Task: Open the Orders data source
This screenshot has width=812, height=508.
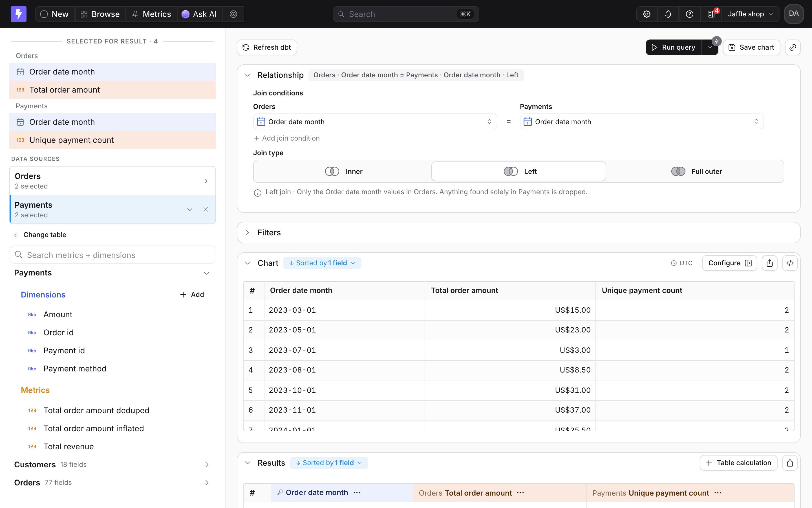Action: click(x=112, y=181)
